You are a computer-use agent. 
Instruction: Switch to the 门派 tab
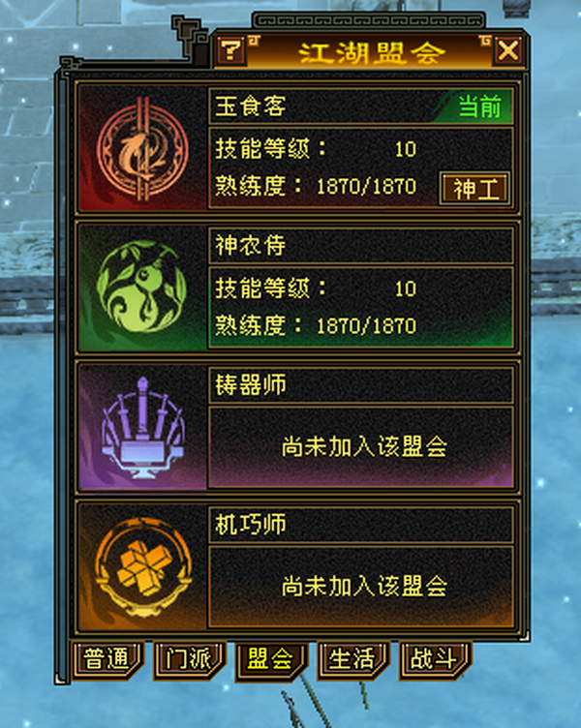pyautogui.click(x=189, y=659)
